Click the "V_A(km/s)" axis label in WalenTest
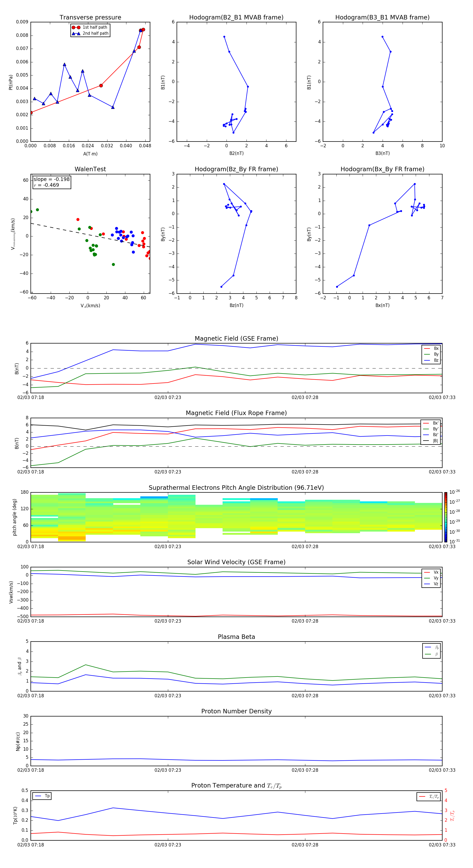This screenshot has height=868, width=473. [x=90, y=306]
